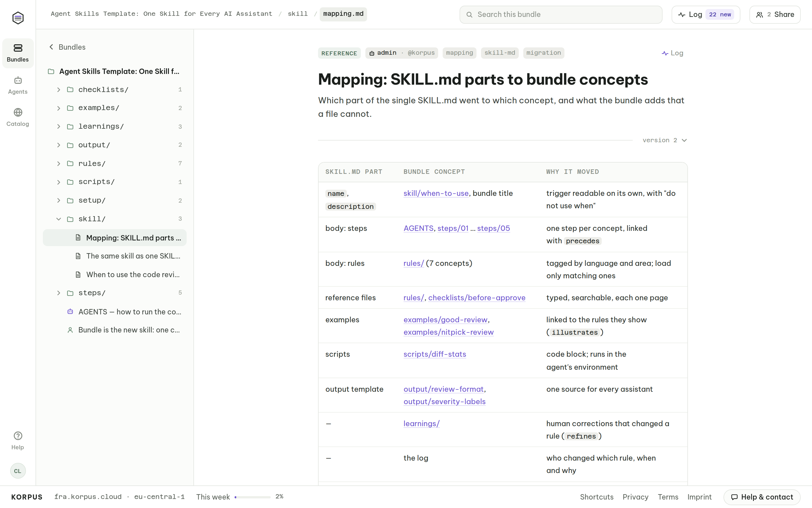Open the Log with 22 new

[706, 14]
